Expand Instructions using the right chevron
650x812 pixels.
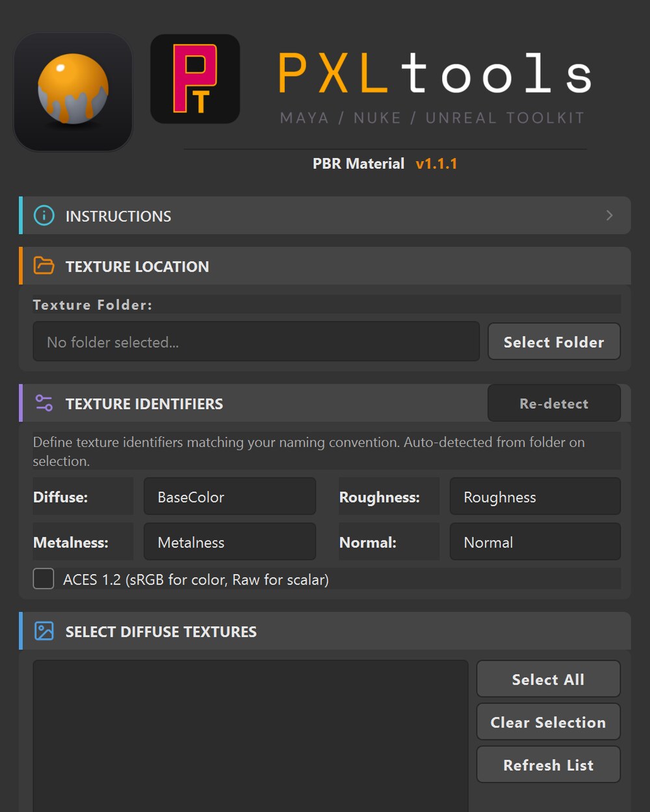(609, 215)
